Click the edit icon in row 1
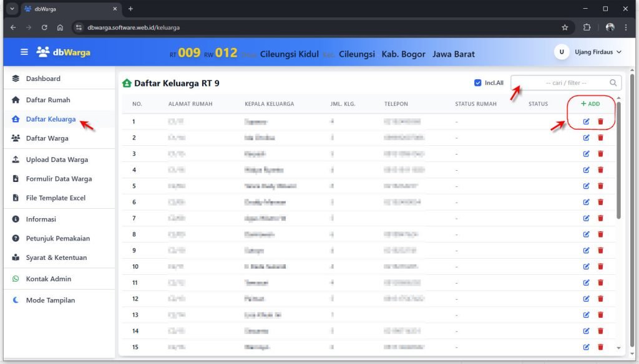 (586, 122)
